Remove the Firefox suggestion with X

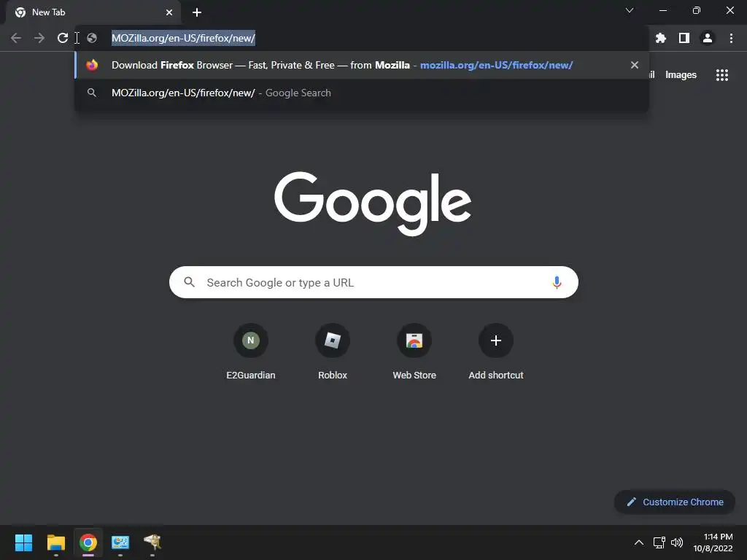[635, 65]
